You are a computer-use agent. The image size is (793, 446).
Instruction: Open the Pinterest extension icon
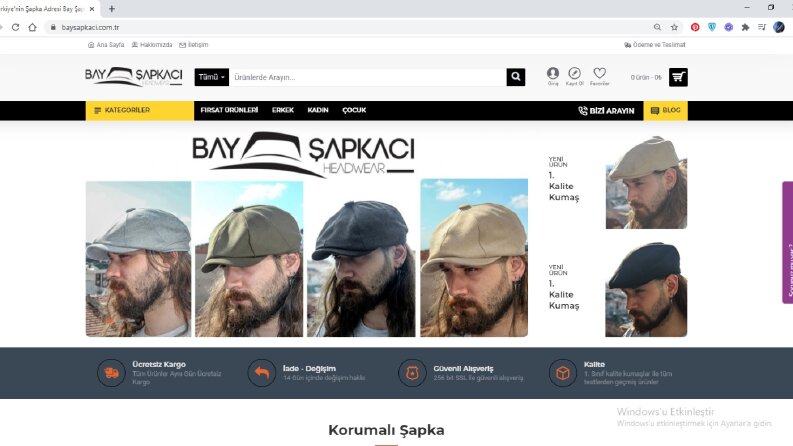(695, 27)
